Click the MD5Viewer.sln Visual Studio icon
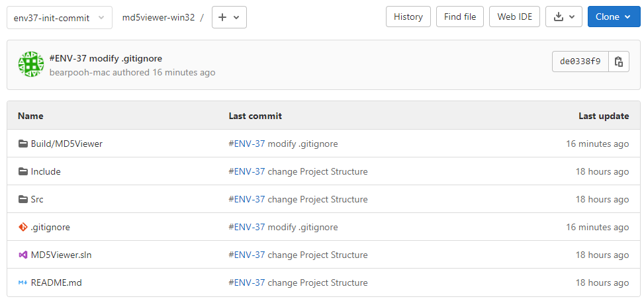644x301 pixels. (x=23, y=255)
